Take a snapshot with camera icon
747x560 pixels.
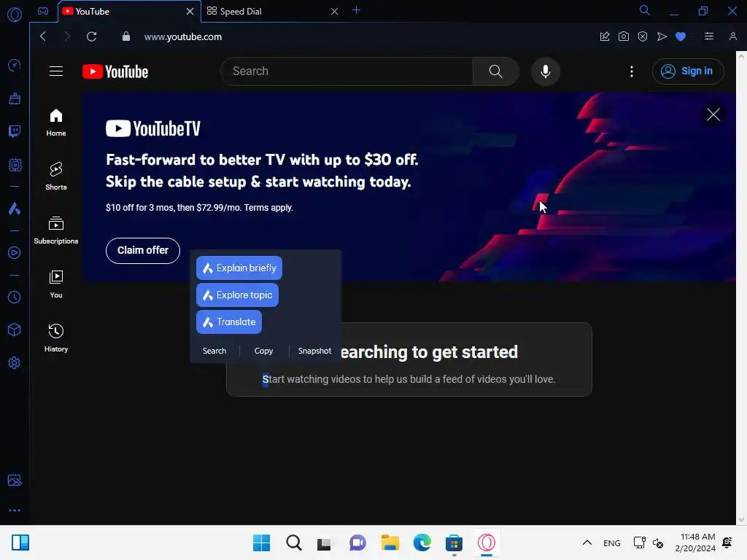coord(624,36)
